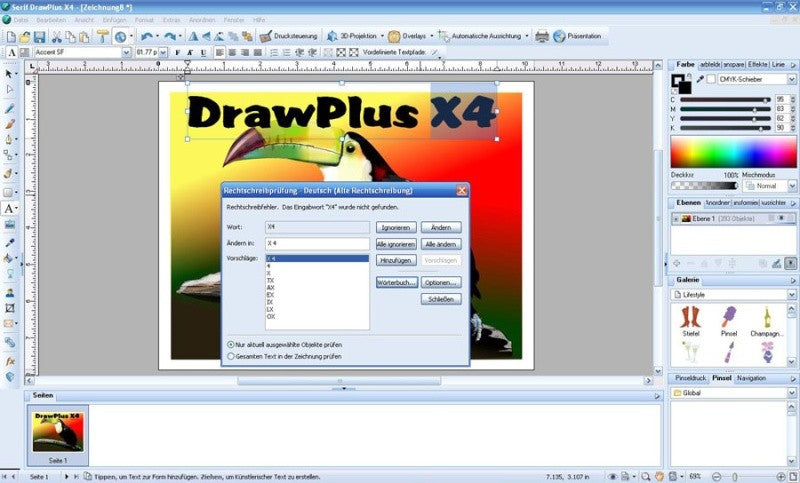Select the Pointer tool in the toolbox
The height and width of the screenshot is (483, 800).
click(9, 74)
